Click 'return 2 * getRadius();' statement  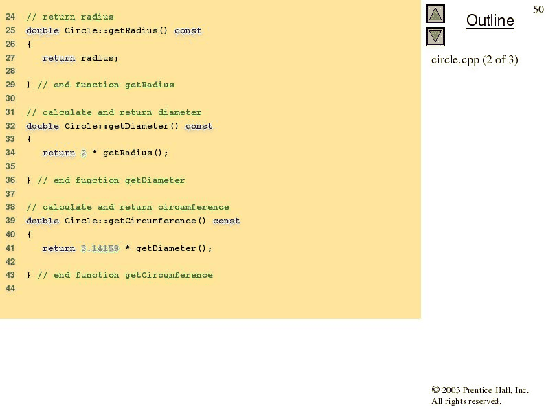pos(105,153)
